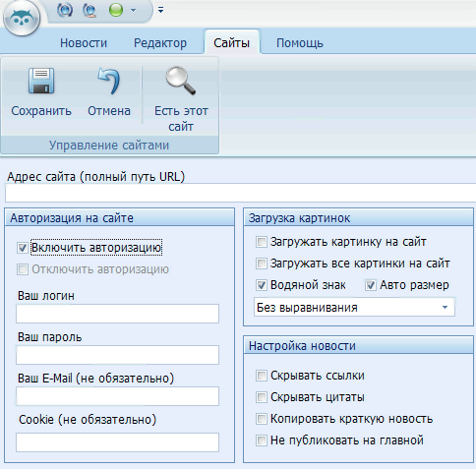Focus the Адрес сайта URL field
Screen dimensions: 476x469
[240, 193]
